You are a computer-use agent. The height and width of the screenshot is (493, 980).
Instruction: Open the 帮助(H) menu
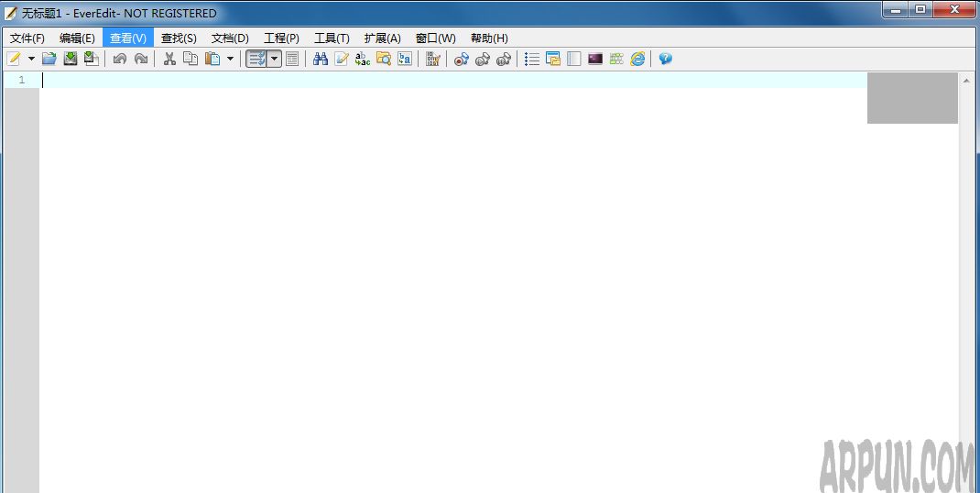[x=489, y=38]
